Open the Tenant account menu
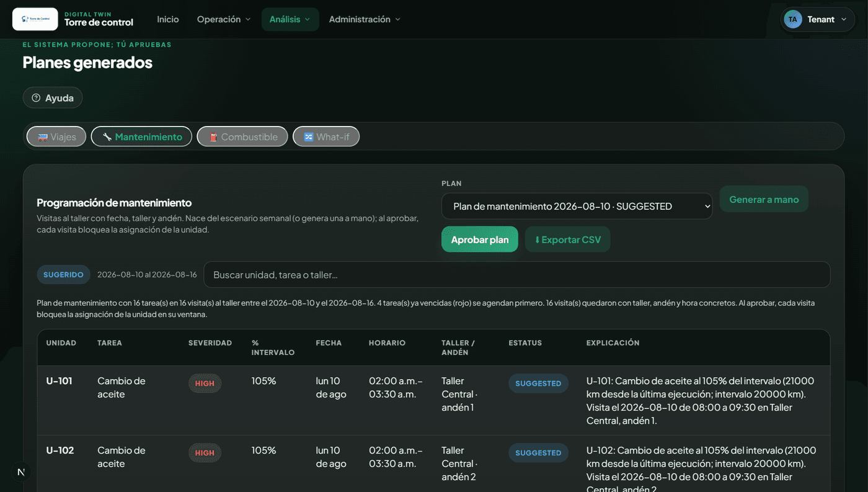Screen dimensions: 868x492 [818, 19]
